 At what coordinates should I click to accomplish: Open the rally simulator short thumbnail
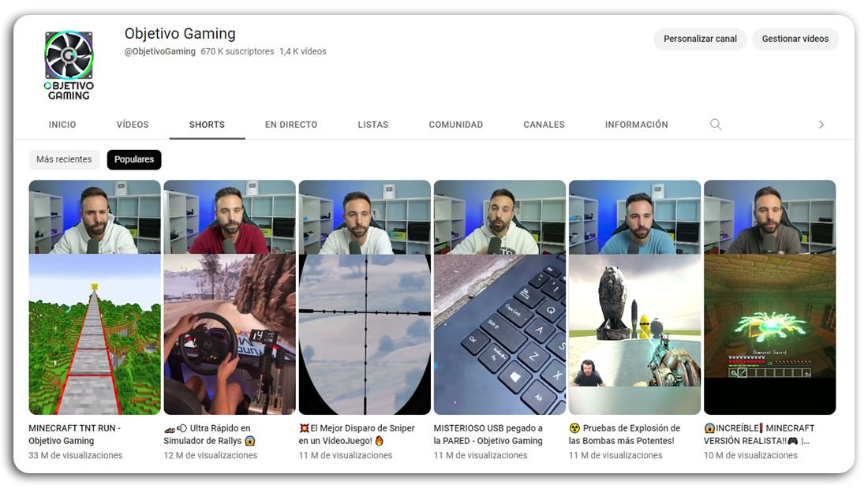pos(230,297)
